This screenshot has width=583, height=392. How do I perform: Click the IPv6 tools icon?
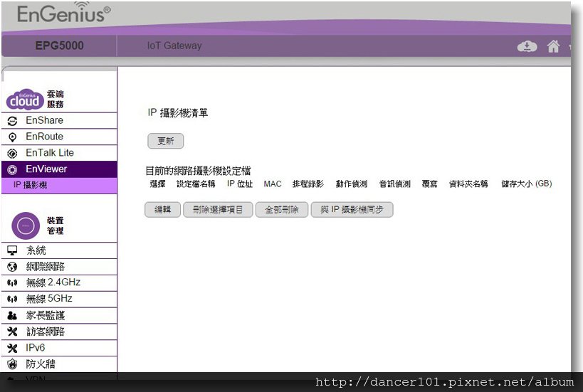pos(12,348)
